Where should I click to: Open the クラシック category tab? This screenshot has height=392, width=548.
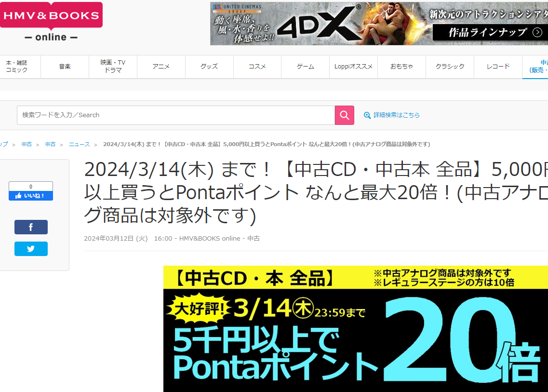pos(450,67)
